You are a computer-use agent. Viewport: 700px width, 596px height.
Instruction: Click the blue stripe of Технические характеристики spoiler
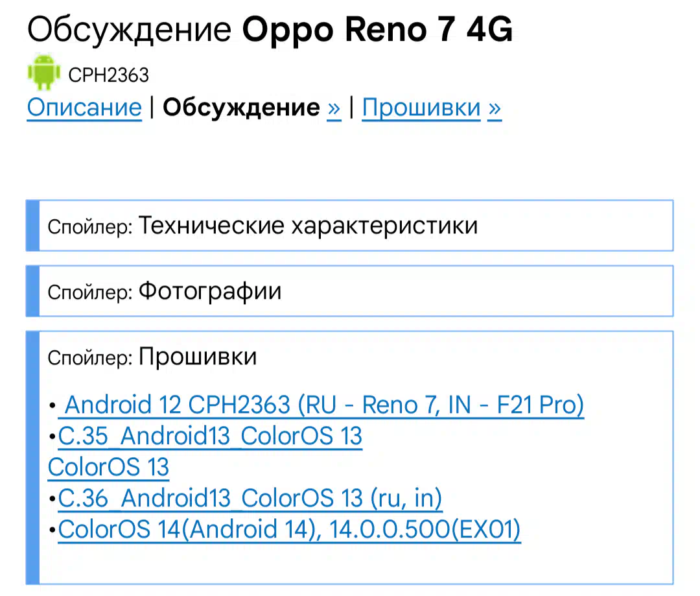pyautogui.click(x=32, y=226)
